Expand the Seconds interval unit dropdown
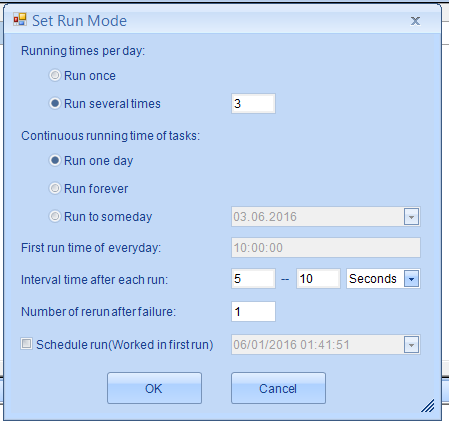The image size is (449, 428). 411,279
